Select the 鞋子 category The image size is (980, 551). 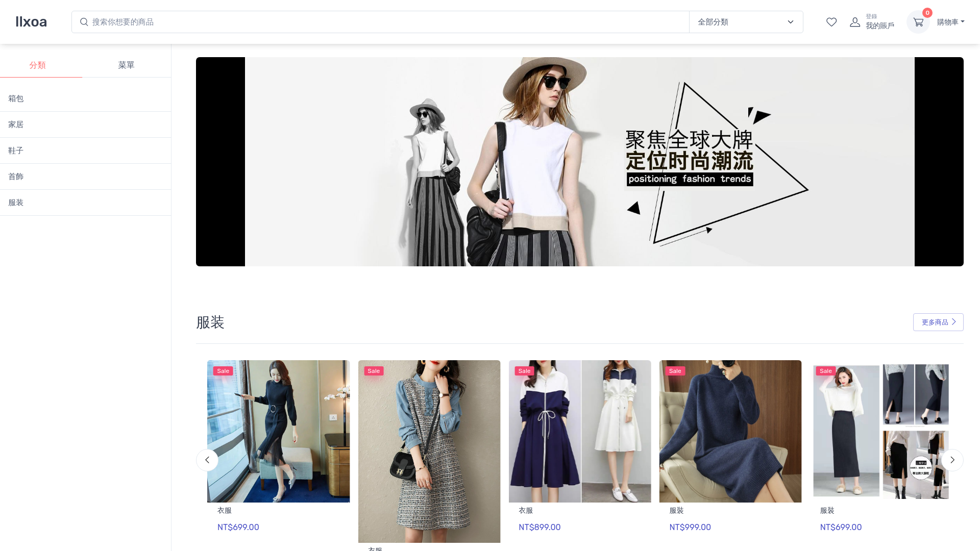coord(85,151)
